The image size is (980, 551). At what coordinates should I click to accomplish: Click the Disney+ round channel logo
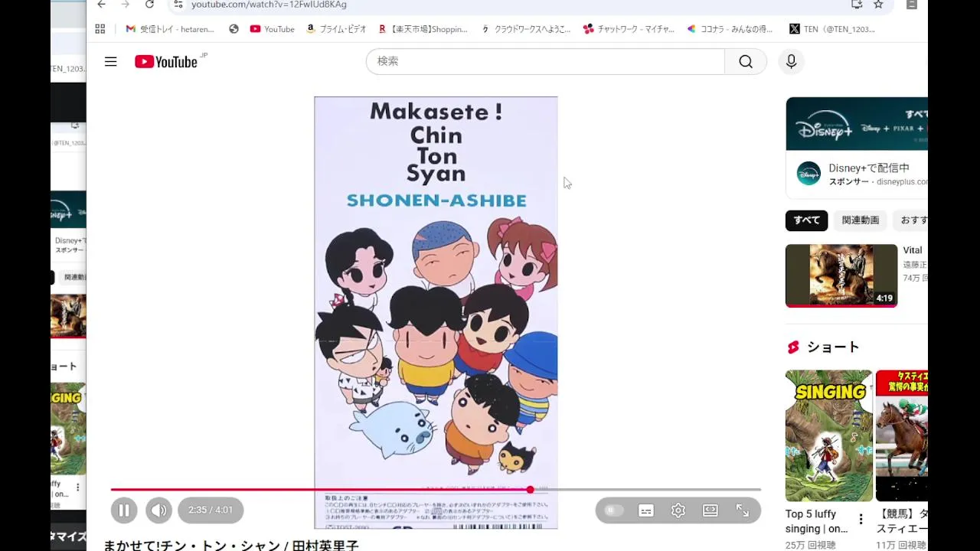coord(808,174)
